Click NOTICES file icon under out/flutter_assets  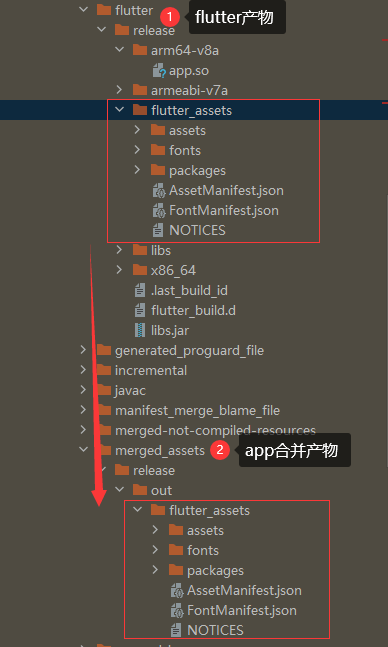pyautogui.click(x=177, y=630)
